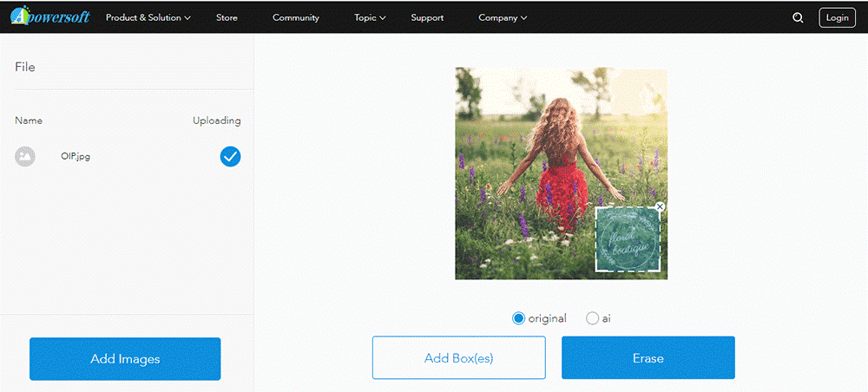Click the blue upload-complete checkmark

(x=230, y=156)
